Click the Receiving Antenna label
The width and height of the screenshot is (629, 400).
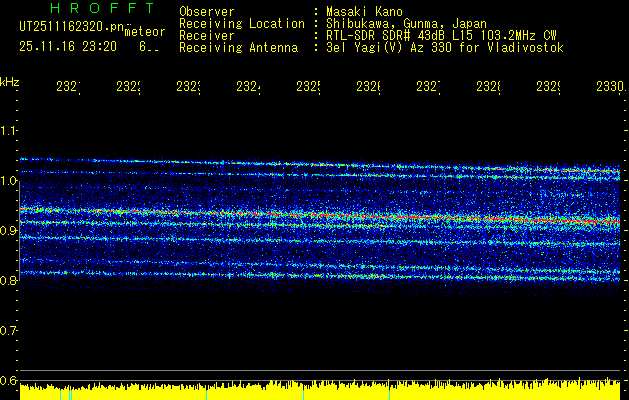click(238, 48)
